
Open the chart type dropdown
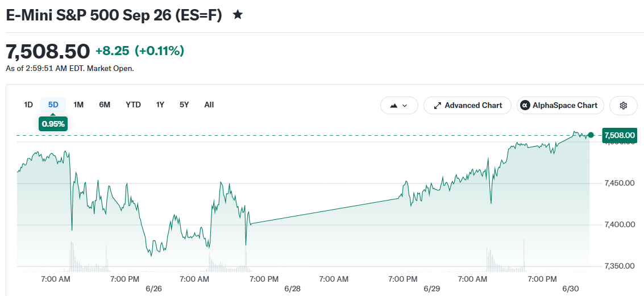click(399, 106)
